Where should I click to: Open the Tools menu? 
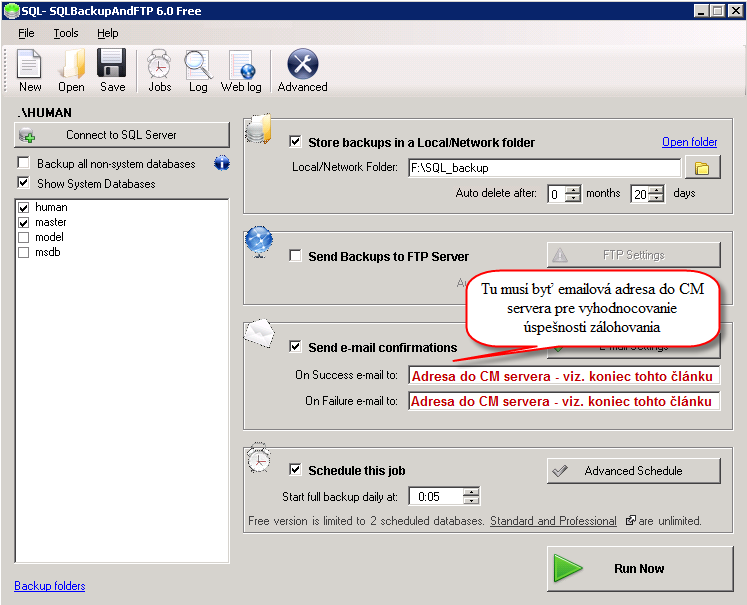(66, 33)
